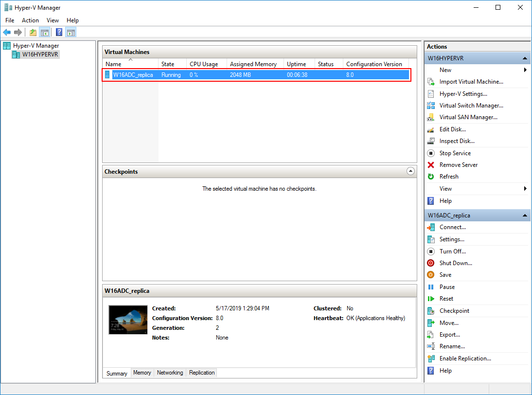532x395 pixels.
Task: Click the Hyper-V Settings icon
Action: [x=431, y=94]
